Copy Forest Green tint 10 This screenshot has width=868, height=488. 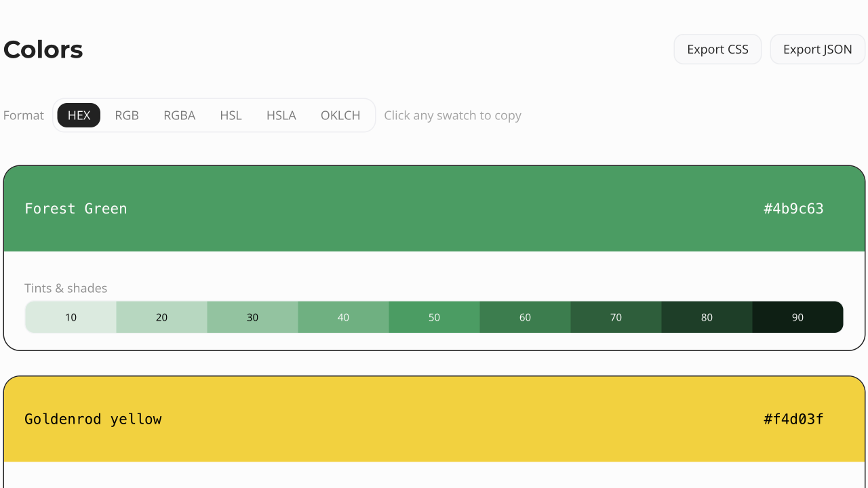[71, 317]
